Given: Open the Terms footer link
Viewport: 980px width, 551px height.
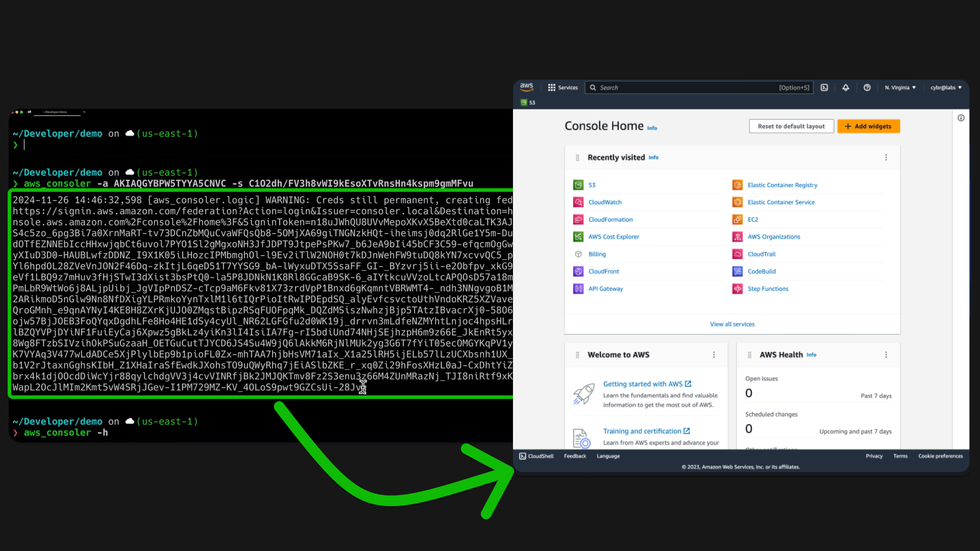Looking at the screenshot, I should click(x=900, y=456).
